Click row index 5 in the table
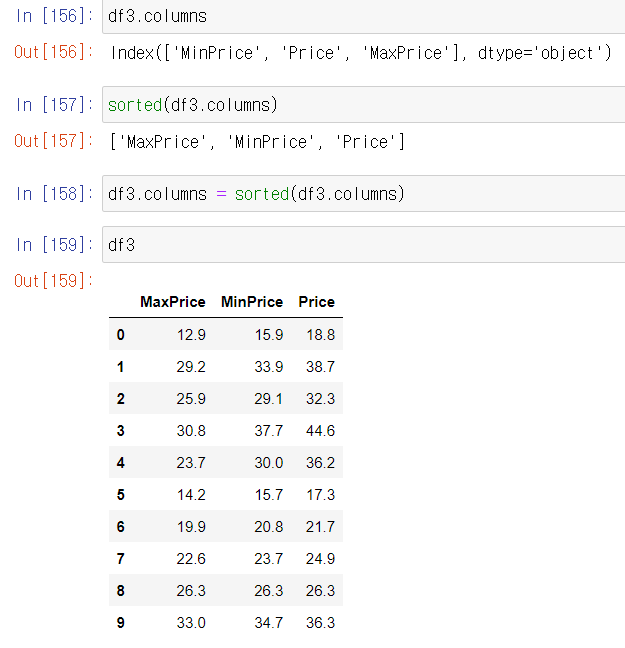625x648 pixels. click(x=120, y=495)
